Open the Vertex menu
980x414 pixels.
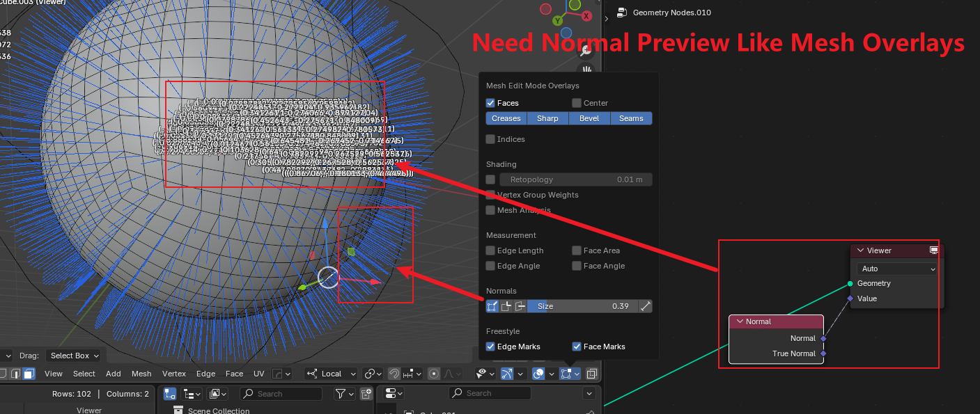coord(174,374)
